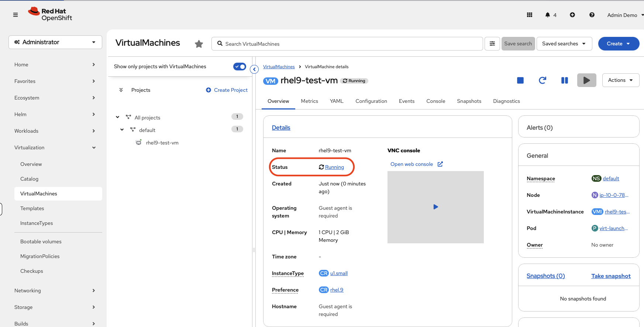Favorite the VirtualMachines page with the star icon
Viewport: 644px width, 327px height.
click(199, 44)
